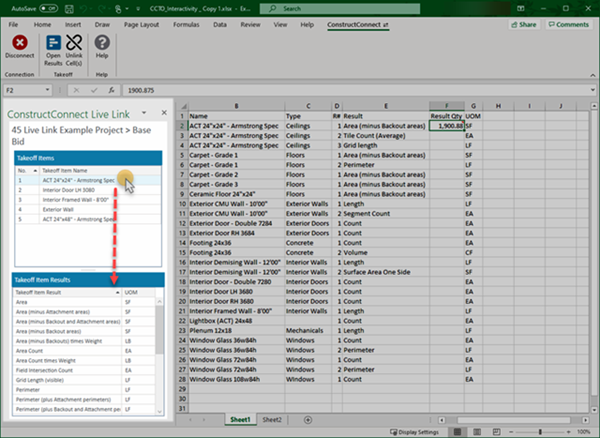Click the Select All corner triangle
Screen dimensions: 600x438
tap(183, 106)
